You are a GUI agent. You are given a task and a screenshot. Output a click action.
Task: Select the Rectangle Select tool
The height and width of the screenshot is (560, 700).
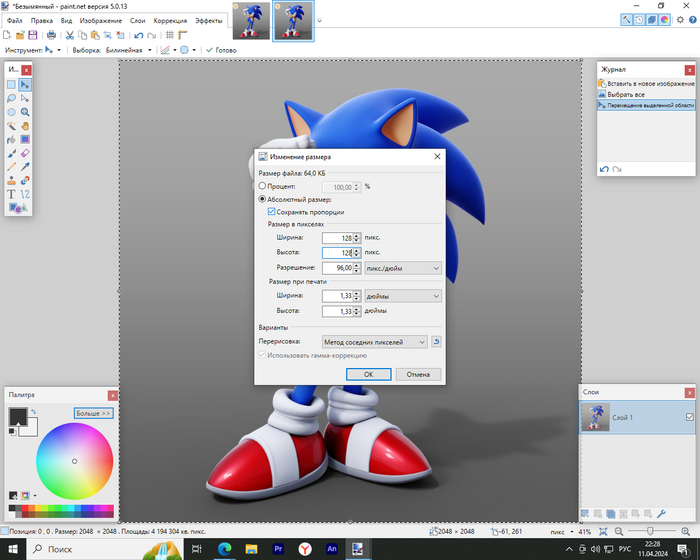(x=11, y=85)
